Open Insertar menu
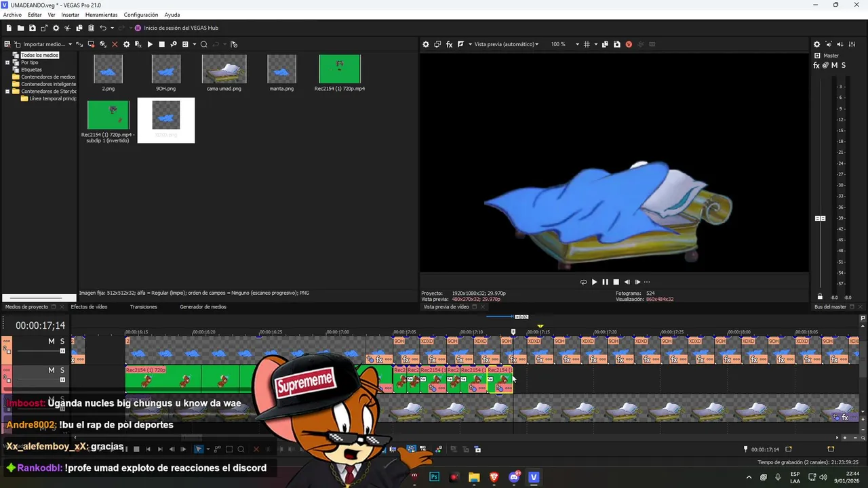The width and height of the screenshot is (868, 488). click(x=70, y=14)
